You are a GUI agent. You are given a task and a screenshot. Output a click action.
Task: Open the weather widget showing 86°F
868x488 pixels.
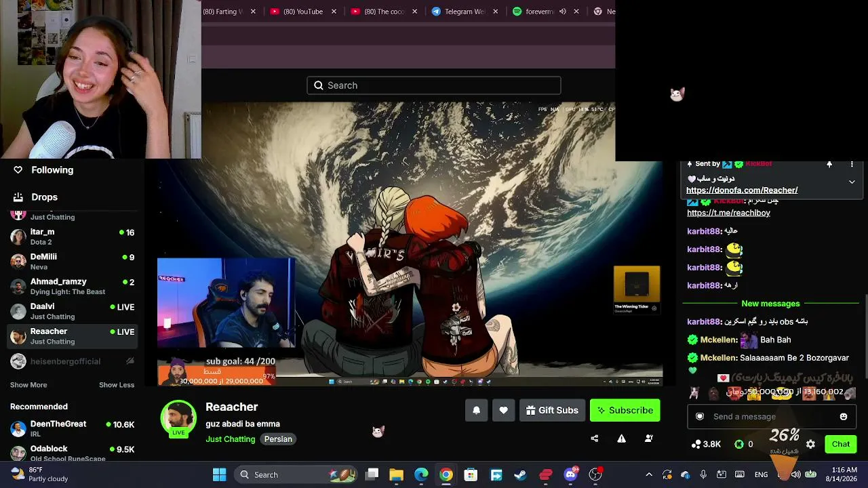(39, 474)
